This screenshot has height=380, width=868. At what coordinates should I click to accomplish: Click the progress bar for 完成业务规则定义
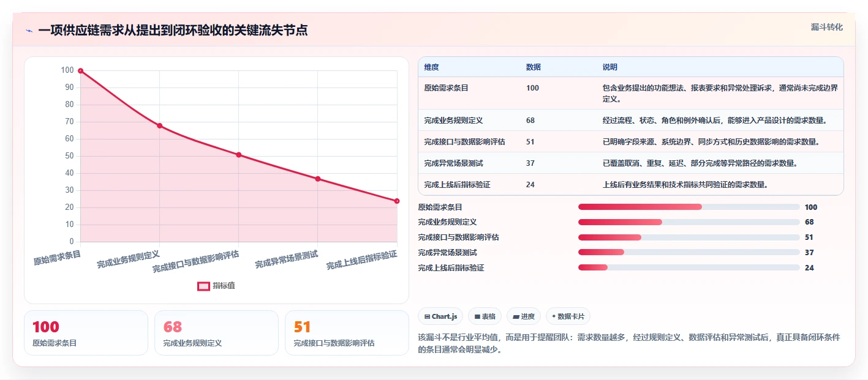(689, 222)
